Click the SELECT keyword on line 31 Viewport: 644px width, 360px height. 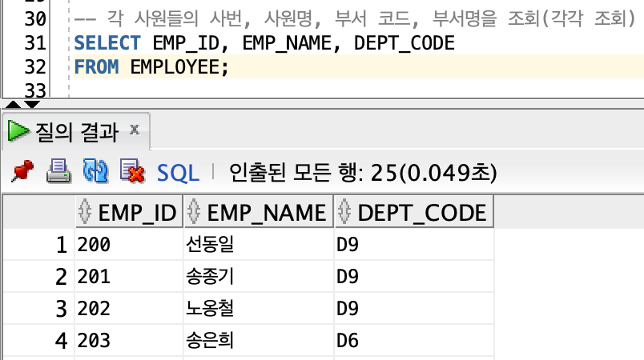[107, 43]
